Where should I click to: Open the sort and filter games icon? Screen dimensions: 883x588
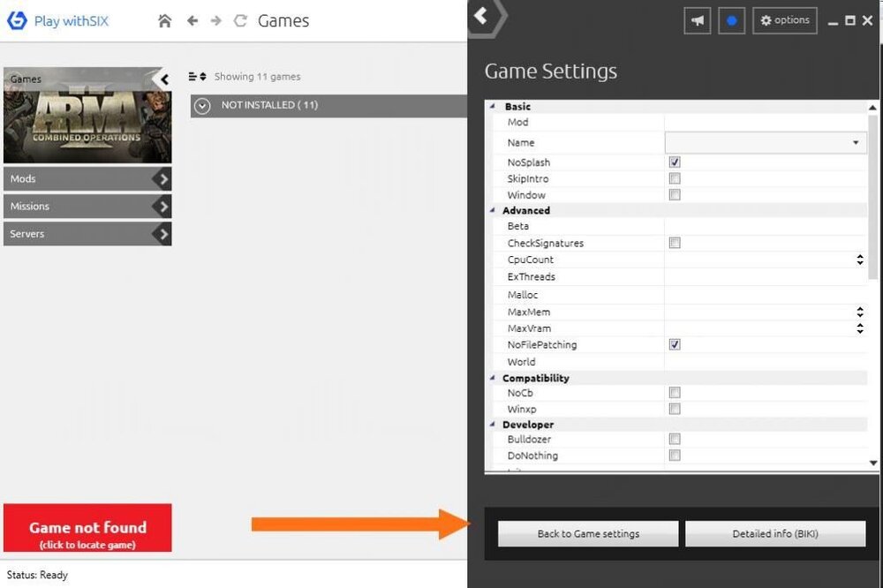pyautogui.click(x=197, y=77)
